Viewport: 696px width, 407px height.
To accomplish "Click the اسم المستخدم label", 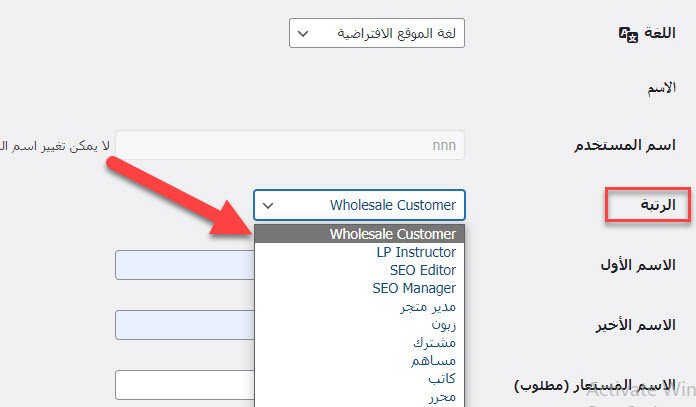I will [x=625, y=145].
